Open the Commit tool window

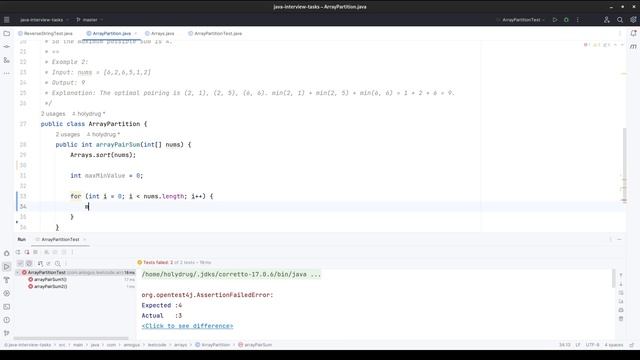tap(7, 47)
